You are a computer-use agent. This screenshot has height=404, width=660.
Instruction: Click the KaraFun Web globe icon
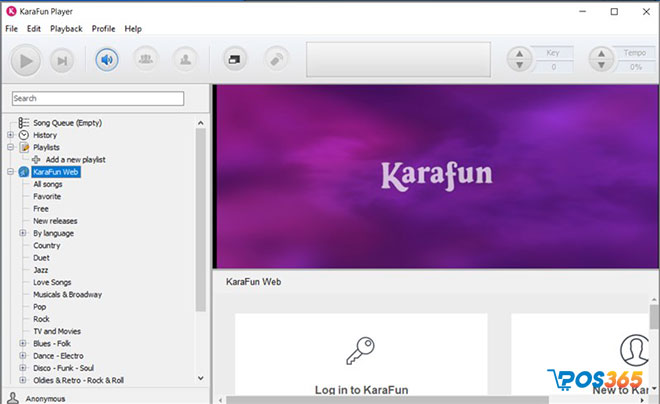[24, 172]
